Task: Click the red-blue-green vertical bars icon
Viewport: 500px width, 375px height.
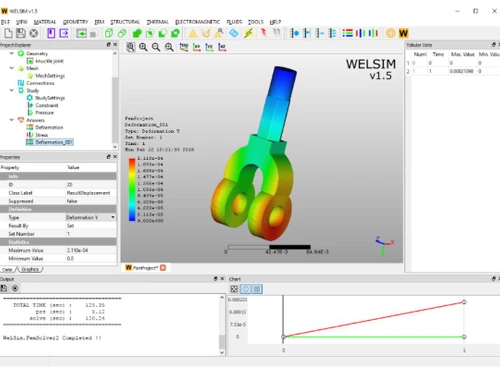Action: click(361, 33)
